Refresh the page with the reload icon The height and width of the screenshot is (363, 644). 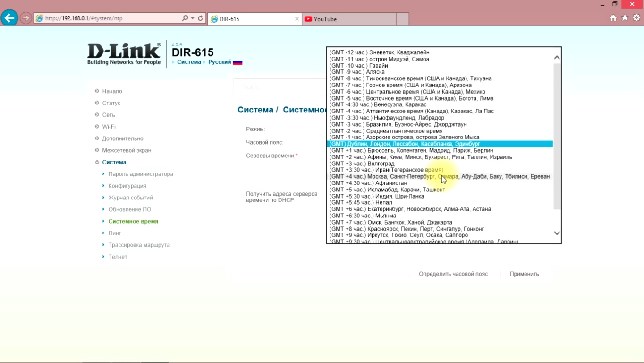tap(200, 18)
